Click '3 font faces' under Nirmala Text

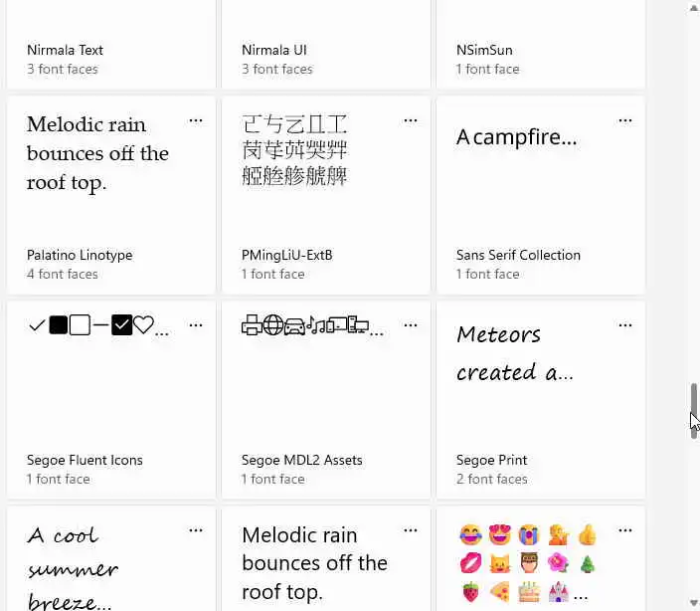point(62,69)
